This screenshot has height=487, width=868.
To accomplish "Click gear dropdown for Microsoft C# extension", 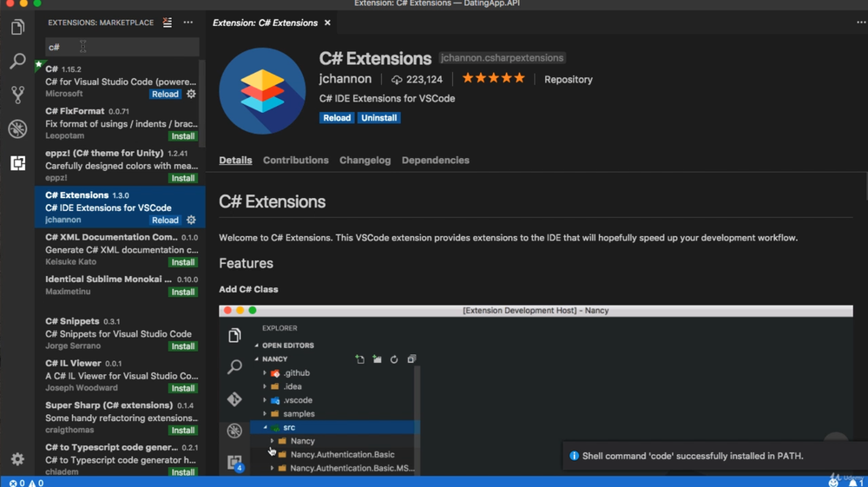I will pos(191,94).
